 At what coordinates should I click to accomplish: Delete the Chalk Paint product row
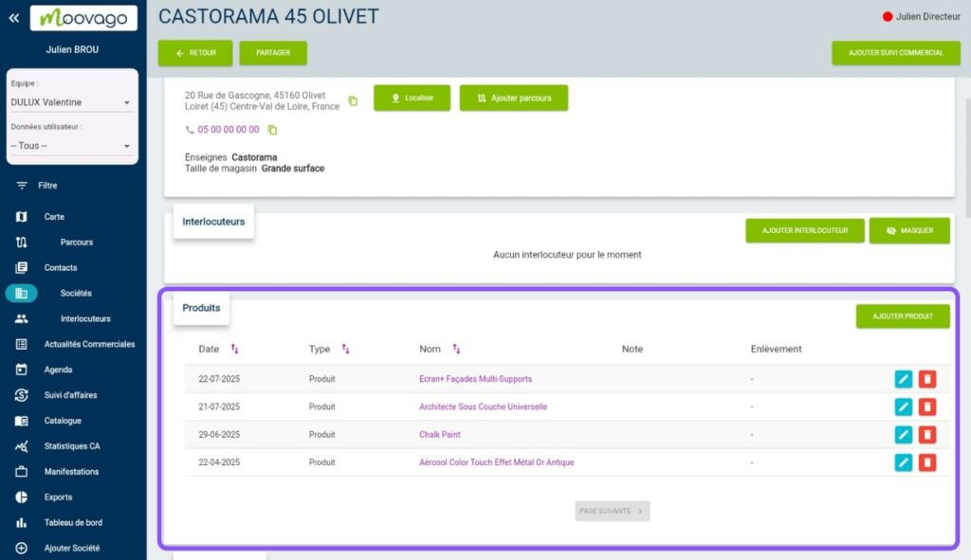927,434
